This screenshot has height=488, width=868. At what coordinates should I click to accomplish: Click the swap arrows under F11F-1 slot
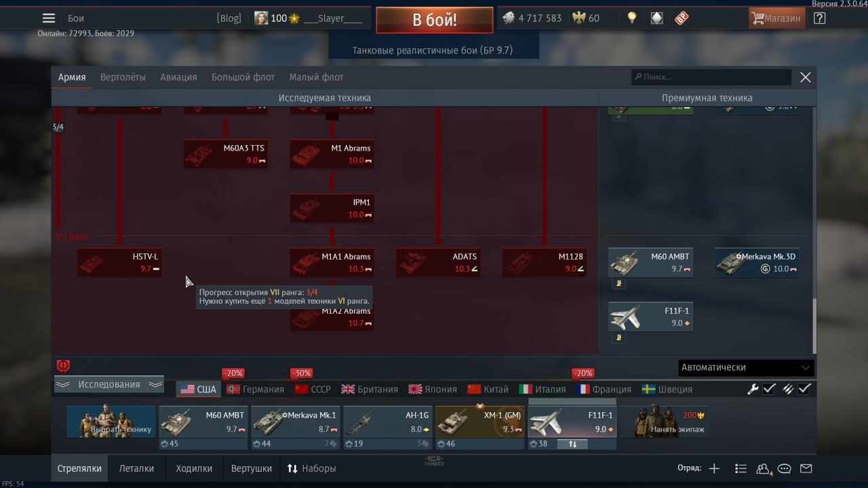[572, 444]
